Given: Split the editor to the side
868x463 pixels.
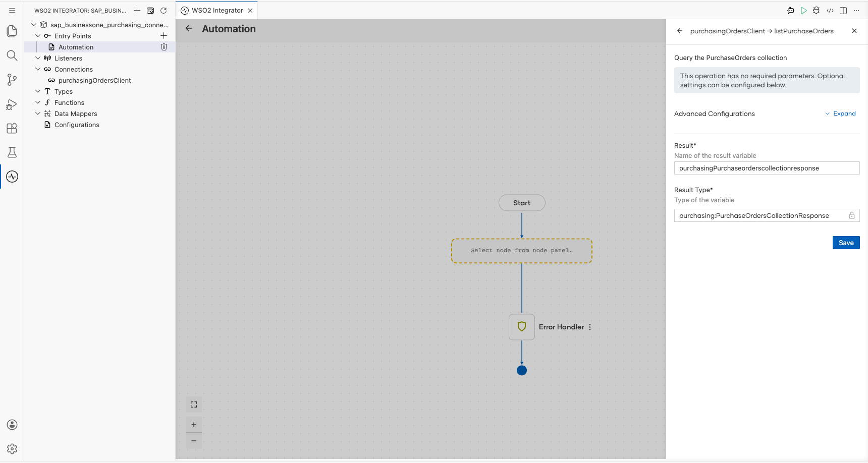Looking at the screenshot, I should [x=843, y=11].
